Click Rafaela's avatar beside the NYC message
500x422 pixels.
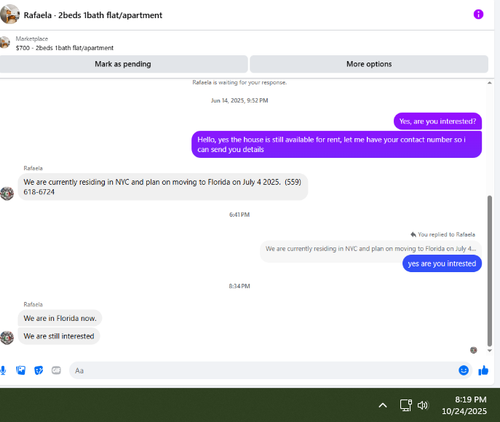click(x=7, y=193)
